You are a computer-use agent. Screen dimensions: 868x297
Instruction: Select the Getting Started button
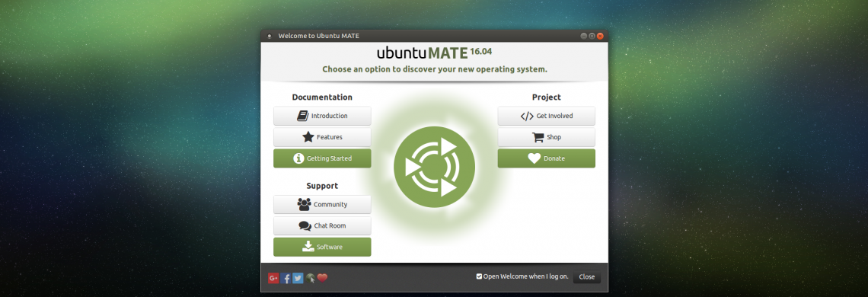(x=322, y=158)
